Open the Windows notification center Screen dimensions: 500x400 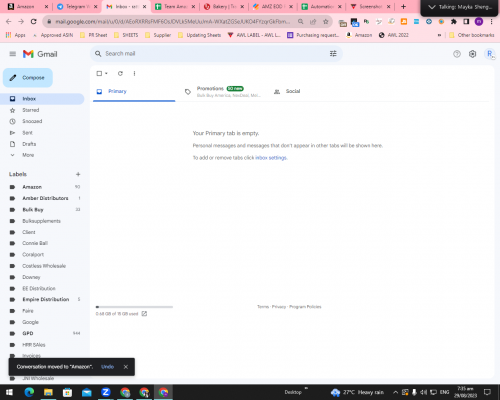point(487,392)
